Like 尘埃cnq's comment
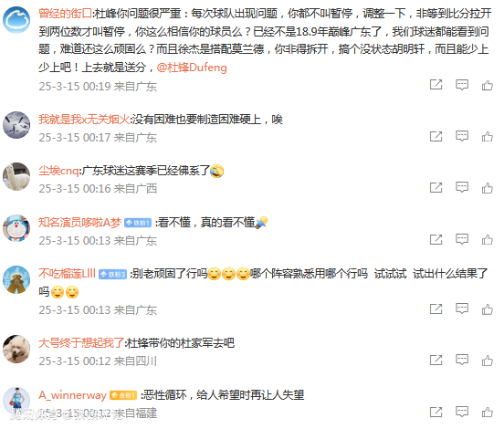 488,188
